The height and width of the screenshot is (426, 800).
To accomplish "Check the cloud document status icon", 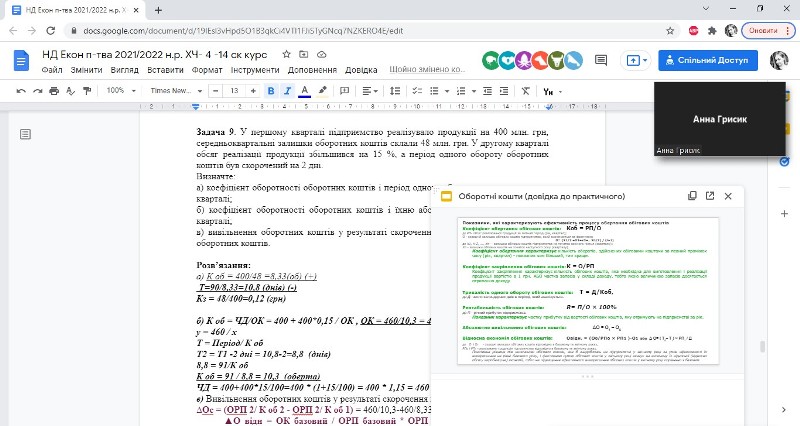I will click(x=321, y=54).
